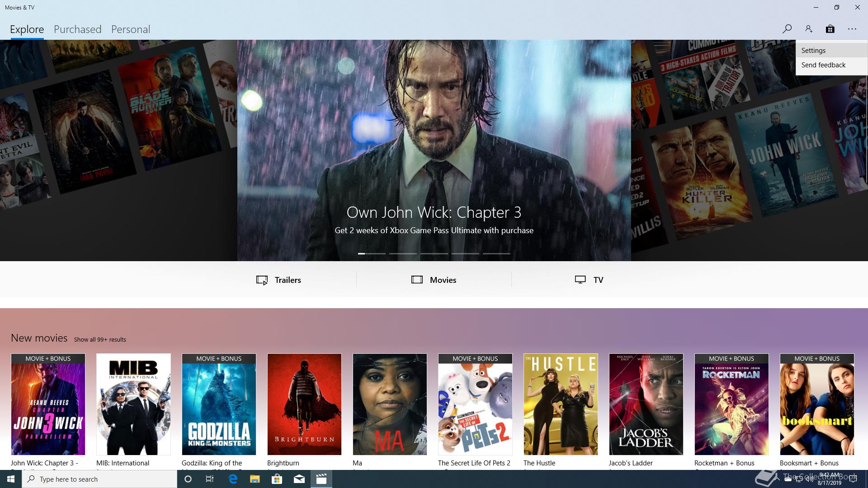
Task: Open the MIB International poster
Action: (x=133, y=404)
